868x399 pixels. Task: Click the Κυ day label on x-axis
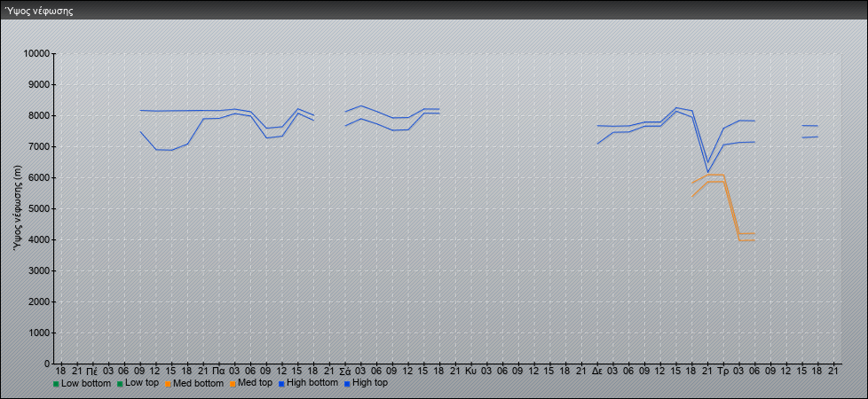471,370
